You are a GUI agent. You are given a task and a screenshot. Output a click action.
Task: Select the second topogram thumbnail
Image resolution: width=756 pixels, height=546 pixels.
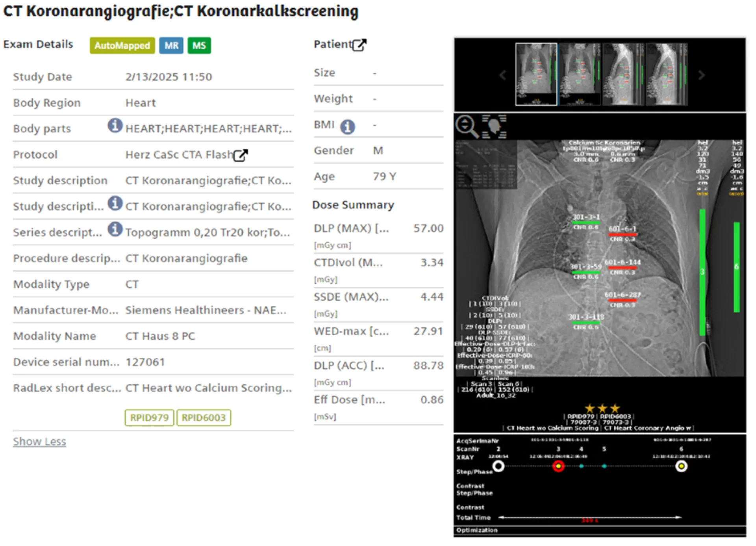tap(580, 74)
